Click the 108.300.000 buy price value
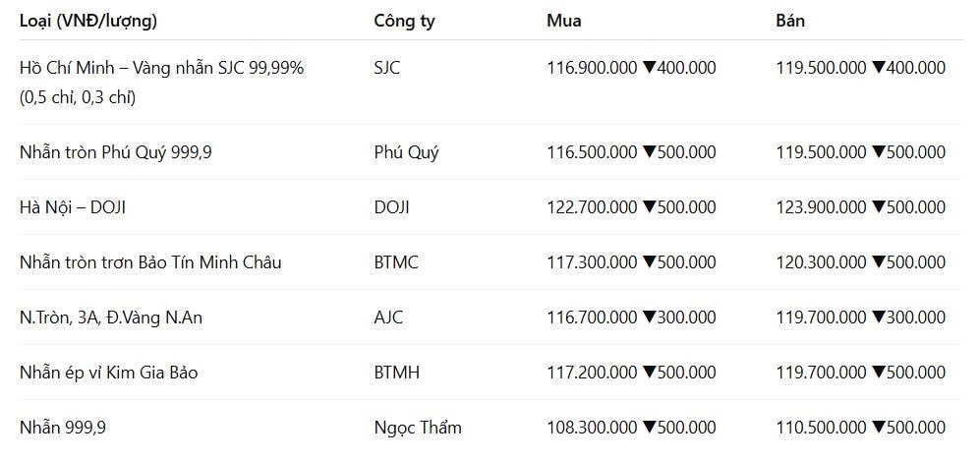This screenshot has width=980, height=461. click(x=592, y=428)
